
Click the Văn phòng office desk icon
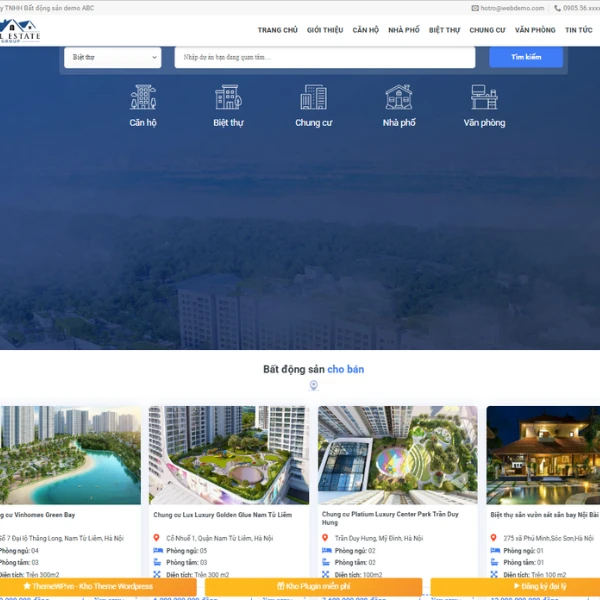tap(484, 97)
